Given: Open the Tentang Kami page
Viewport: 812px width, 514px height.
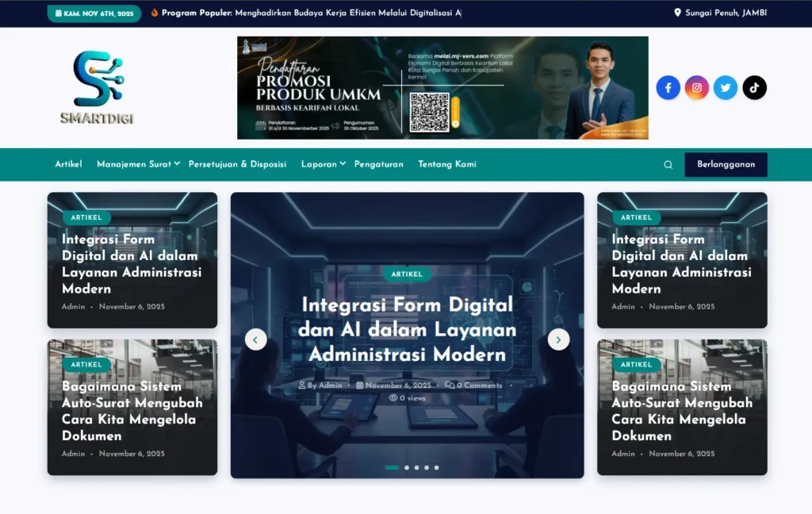Looking at the screenshot, I should click(x=447, y=164).
